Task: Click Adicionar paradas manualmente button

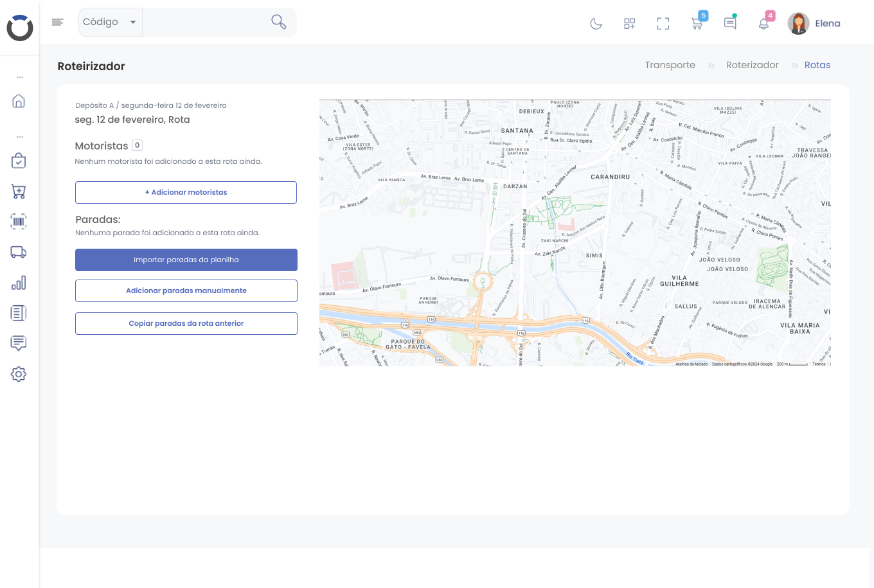Action: pyautogui.click(x=186, y=290)
